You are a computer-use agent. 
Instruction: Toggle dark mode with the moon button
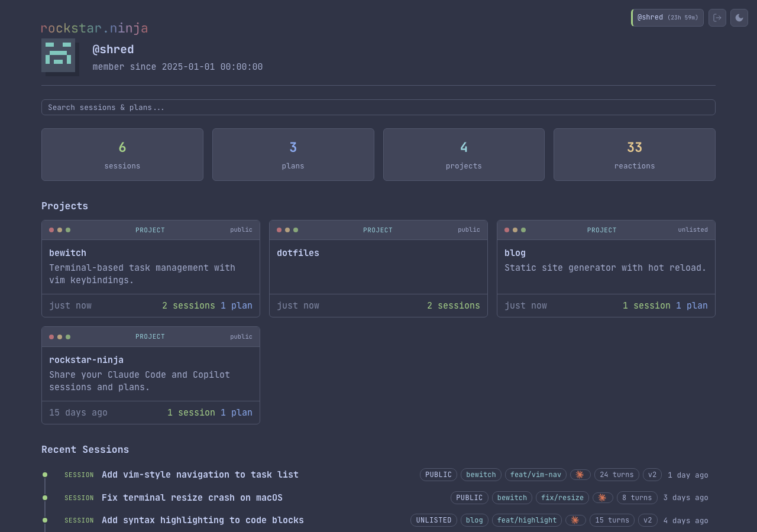pyautogui.click(x=739, y=18)
